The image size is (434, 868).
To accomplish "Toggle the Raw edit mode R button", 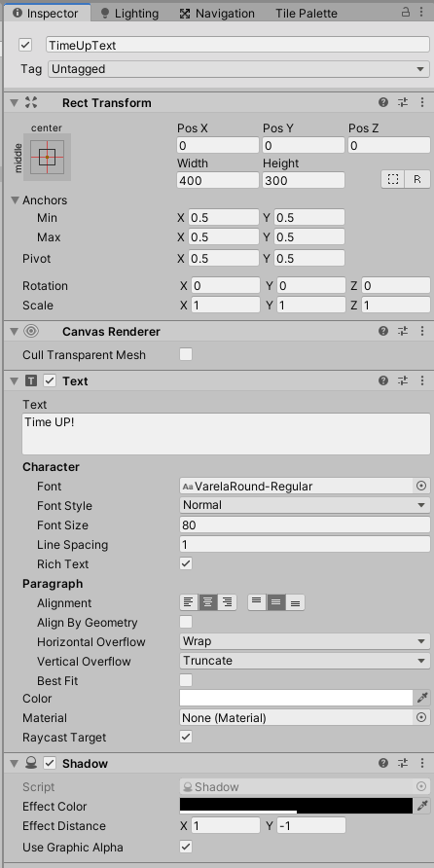I will [x=417, y=179].
